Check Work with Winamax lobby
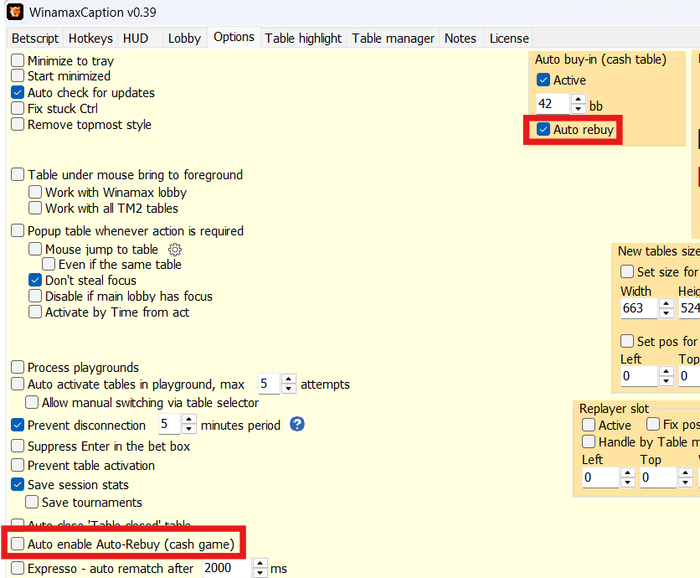The height and width of the screenshot is (578, 700). (35, 192)
